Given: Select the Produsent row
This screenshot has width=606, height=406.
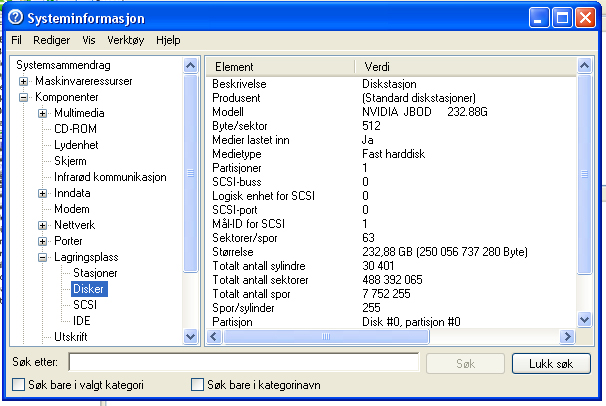Looking at the screenshot, I should click(x=391, y=98).
